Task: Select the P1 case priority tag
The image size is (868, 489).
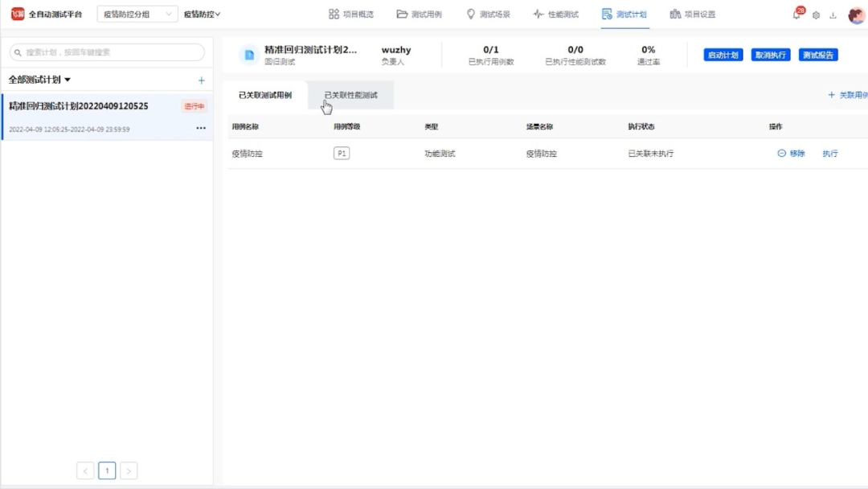Action: 341,153
